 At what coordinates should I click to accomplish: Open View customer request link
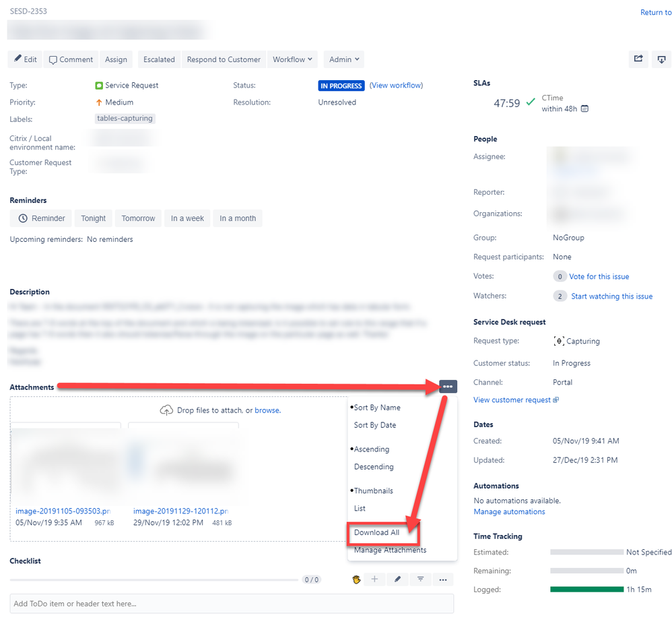[x=516, y=400]
